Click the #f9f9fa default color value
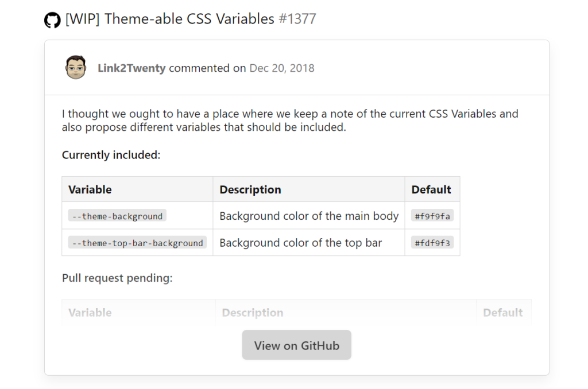588x389 pixels. (x=432, y=216)
